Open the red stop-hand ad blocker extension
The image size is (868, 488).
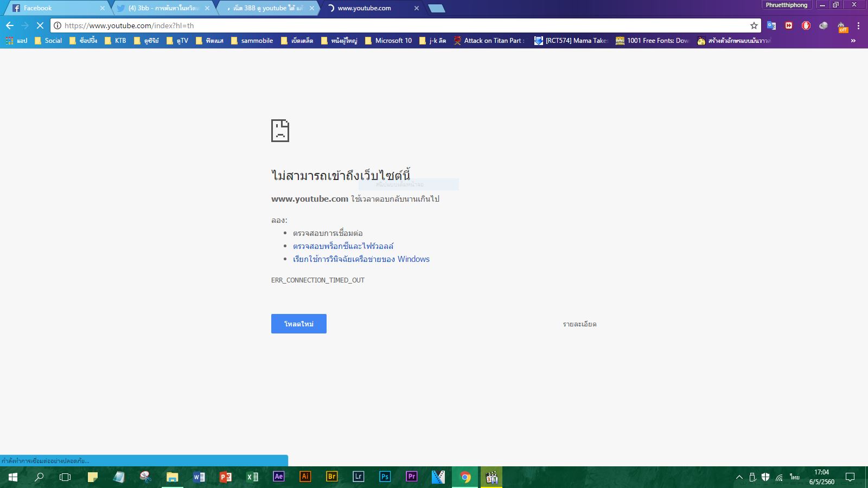point(806,25)
